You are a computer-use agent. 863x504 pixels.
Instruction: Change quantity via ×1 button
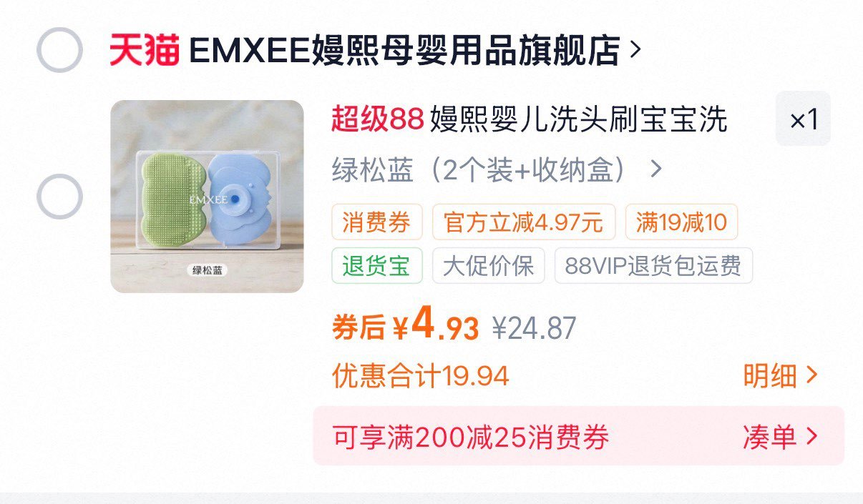803,119
